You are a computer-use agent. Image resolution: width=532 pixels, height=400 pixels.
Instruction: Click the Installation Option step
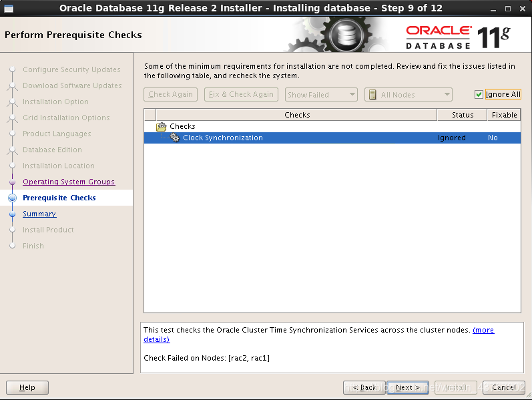[x=55, y=102]
